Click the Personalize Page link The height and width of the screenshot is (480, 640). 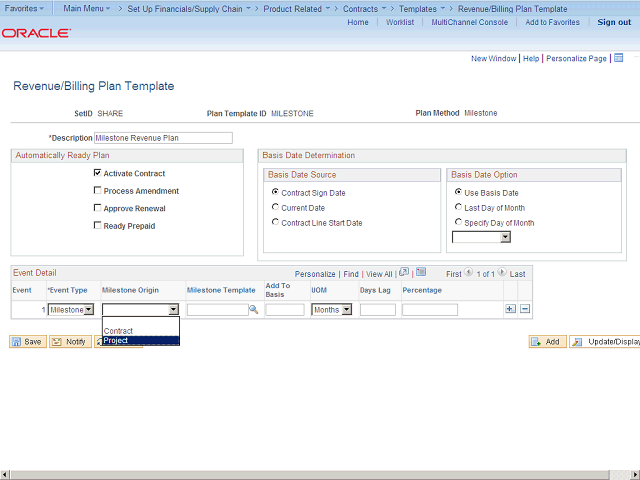[576, 58]
